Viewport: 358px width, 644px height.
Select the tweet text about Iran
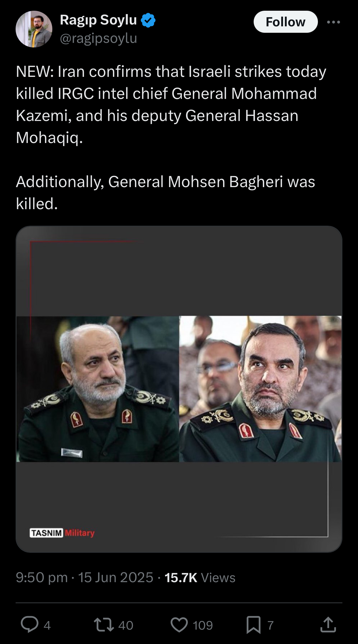171,137
